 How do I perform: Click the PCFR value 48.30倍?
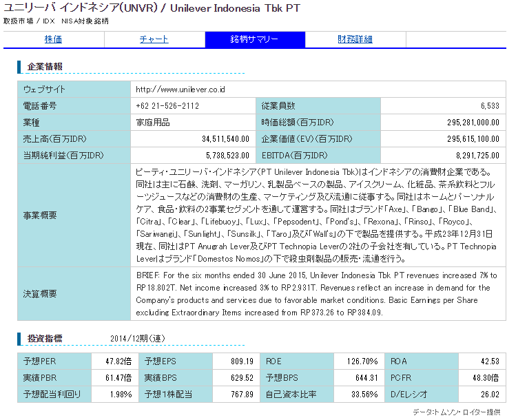[486, 378]
